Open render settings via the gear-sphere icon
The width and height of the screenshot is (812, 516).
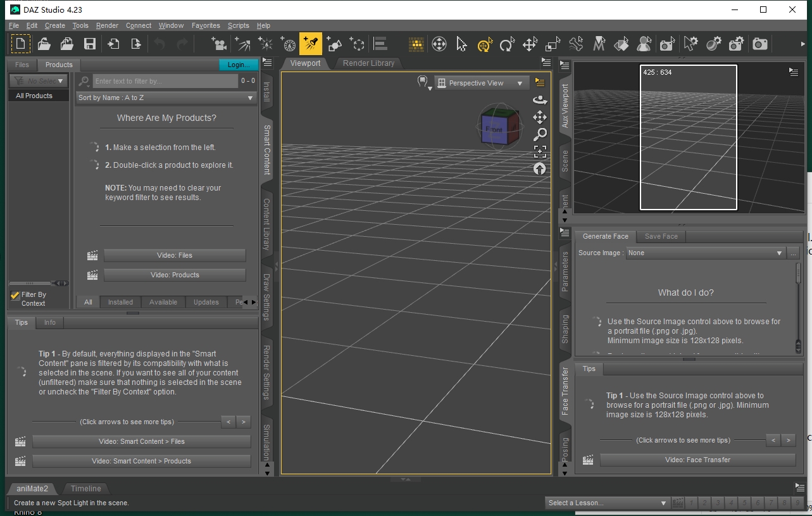[x=713, y=44]
